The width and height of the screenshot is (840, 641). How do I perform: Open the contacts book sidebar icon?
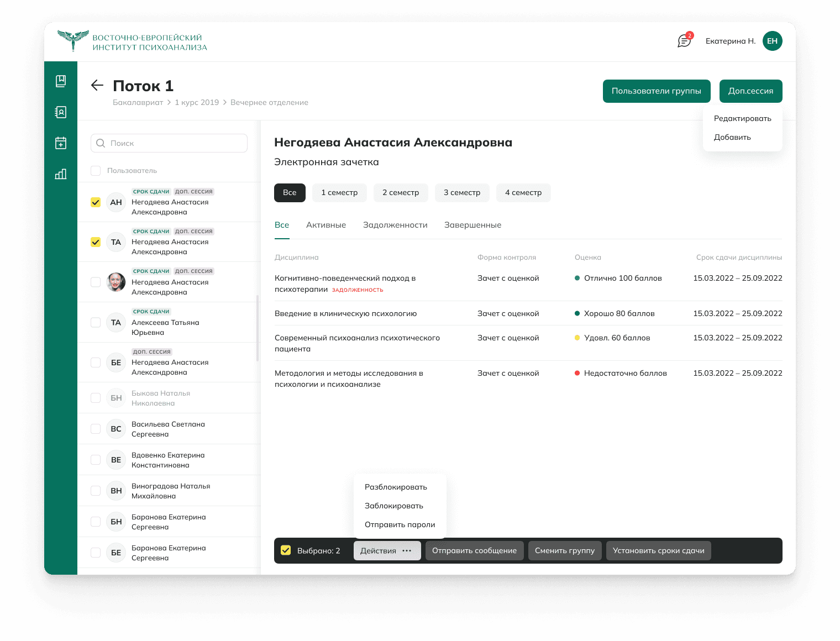(61, 112)
